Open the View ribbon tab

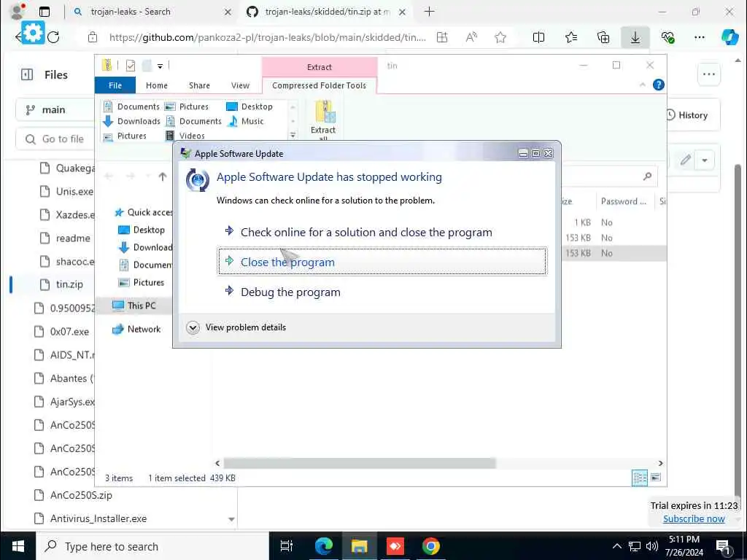point(240,85)
